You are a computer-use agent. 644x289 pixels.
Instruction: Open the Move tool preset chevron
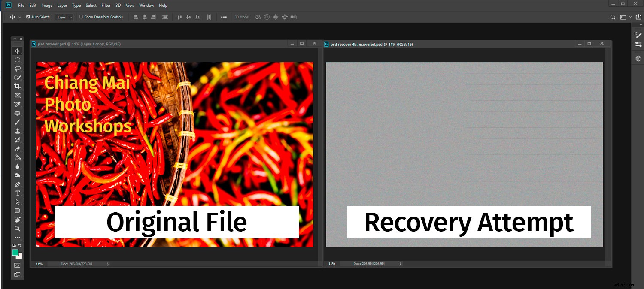pyautogui.click(x=19, y=17)
